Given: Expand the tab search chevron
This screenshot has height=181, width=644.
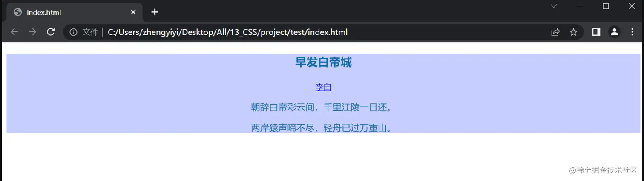Looking at the screenshot, I should [554, 6].
